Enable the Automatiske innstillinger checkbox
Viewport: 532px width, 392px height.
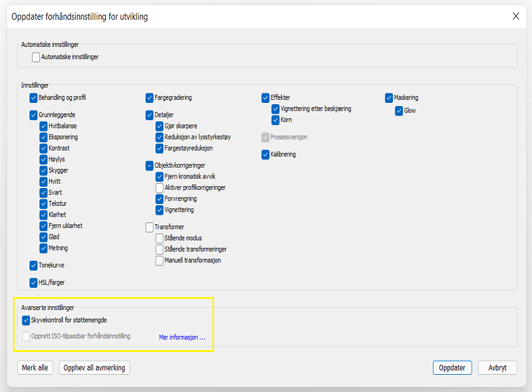(x=36, y=57)
